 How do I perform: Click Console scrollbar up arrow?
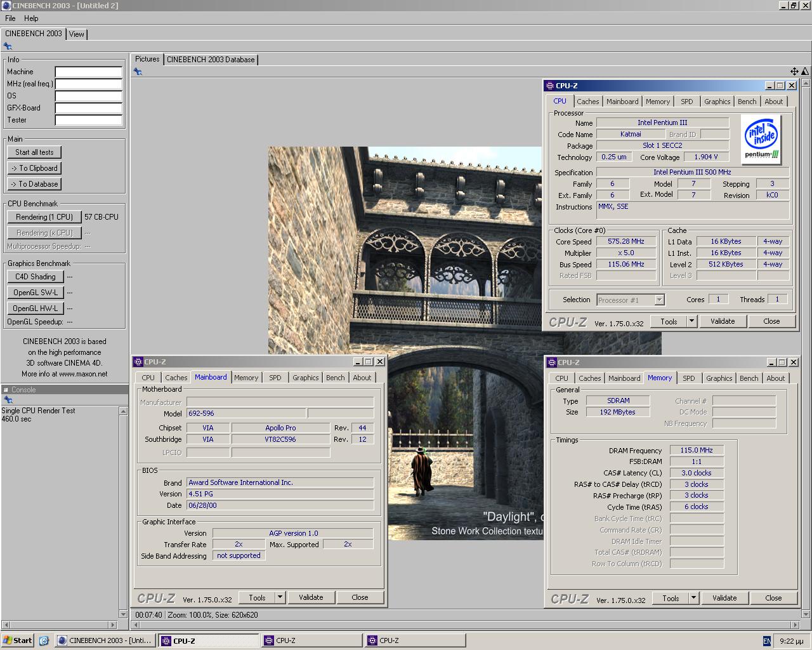pyautogui.click(x=123, y=411)
